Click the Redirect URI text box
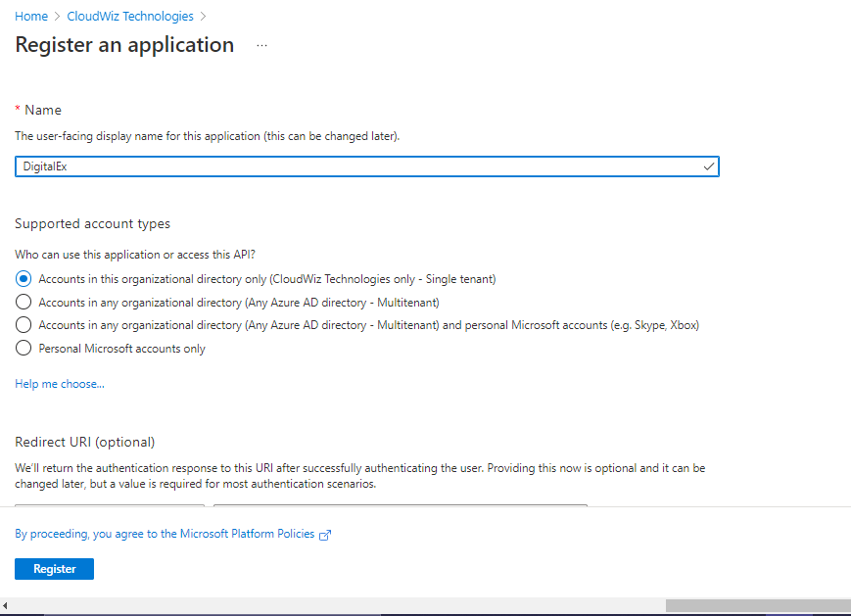 coord(400,505)
